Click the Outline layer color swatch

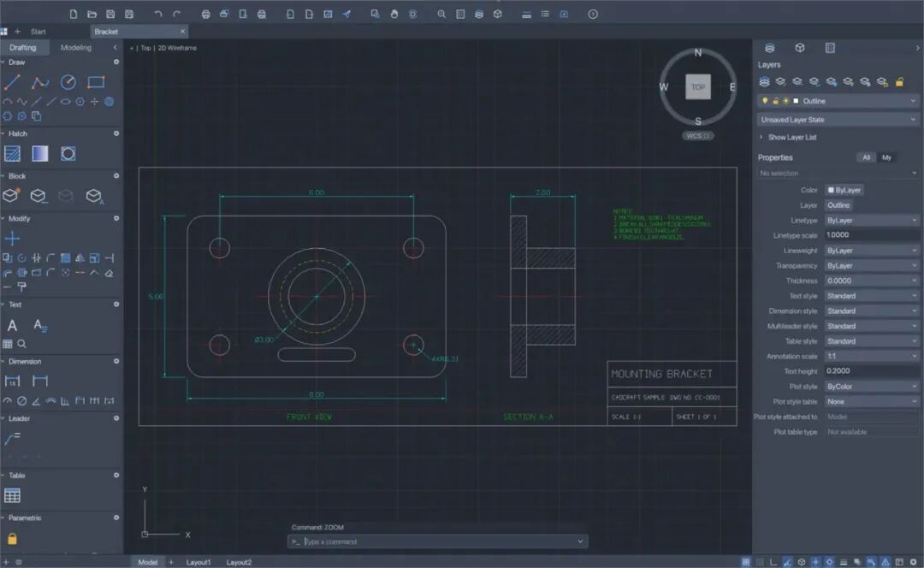click(797, 101)
